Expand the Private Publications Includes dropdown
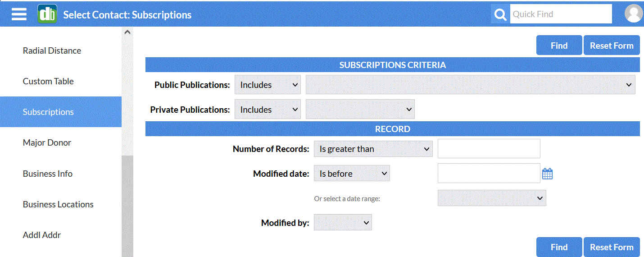The height and width of the screenshot is (257, 644). click(268, 110)
